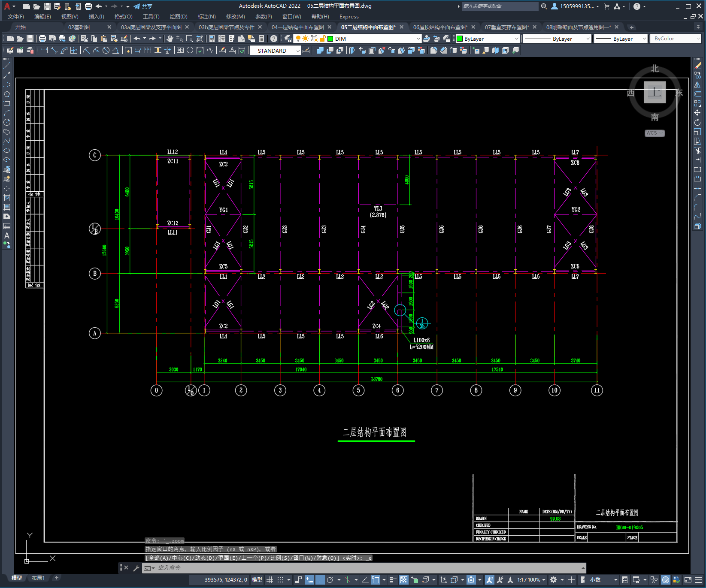Click the green layer color swatch

click(x=330, y=39)
